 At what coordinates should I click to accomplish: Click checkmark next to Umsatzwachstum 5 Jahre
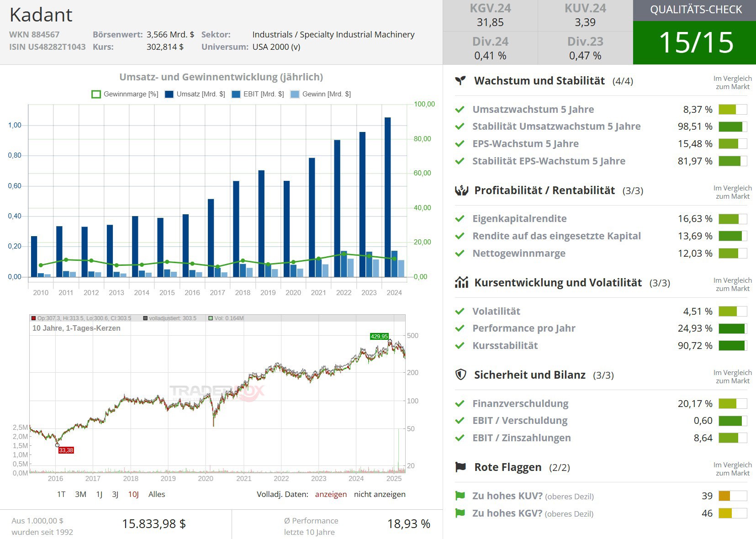click(460, 110)
